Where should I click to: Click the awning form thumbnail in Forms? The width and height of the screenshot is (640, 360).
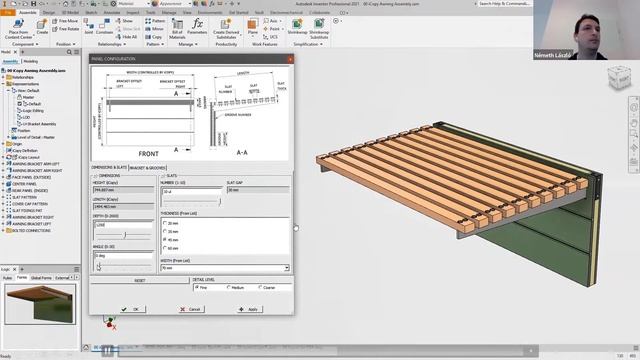40,304
